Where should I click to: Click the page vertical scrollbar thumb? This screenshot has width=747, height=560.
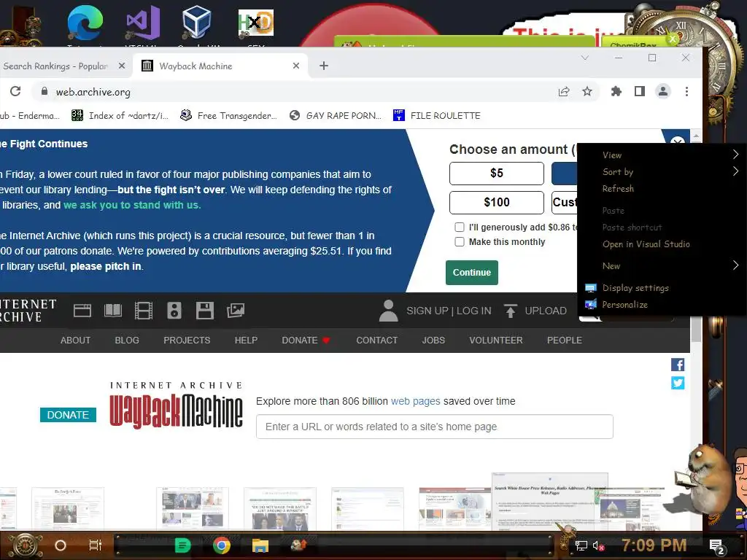[x=696, y=329]
